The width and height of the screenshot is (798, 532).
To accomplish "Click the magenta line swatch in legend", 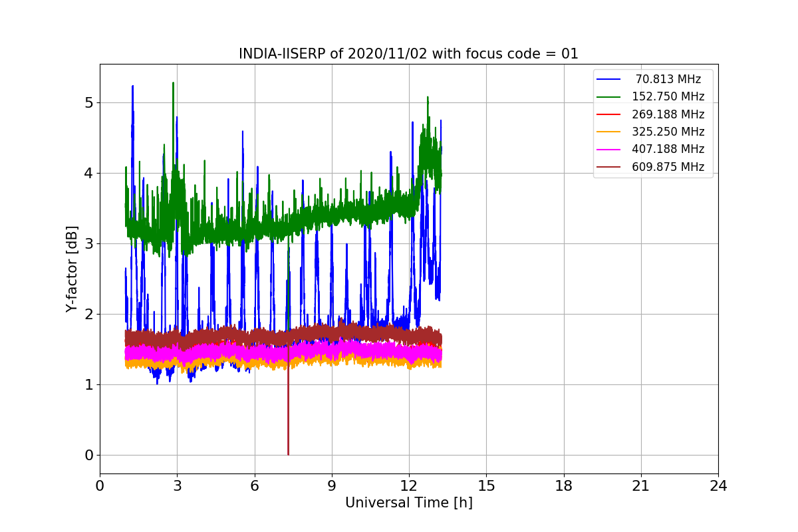I will pos(608,149).
